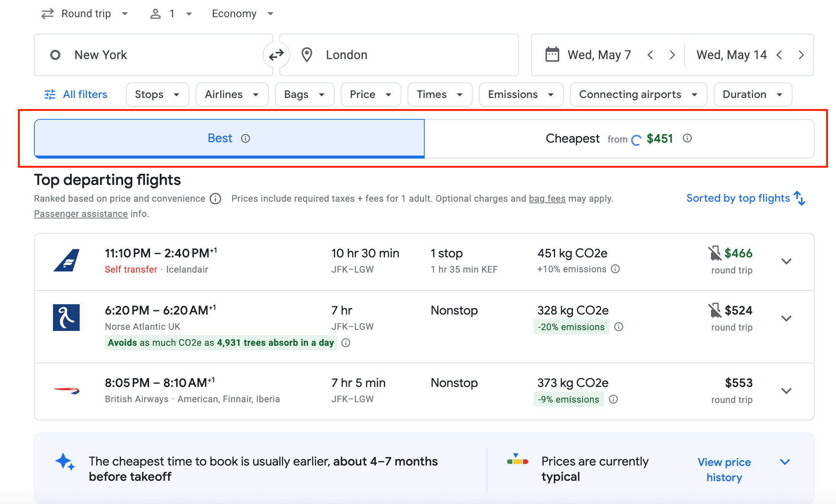Click the Norse Atlantic UK logo
Viewport: 836px width, 504px height.
click(x=66, y=318)
